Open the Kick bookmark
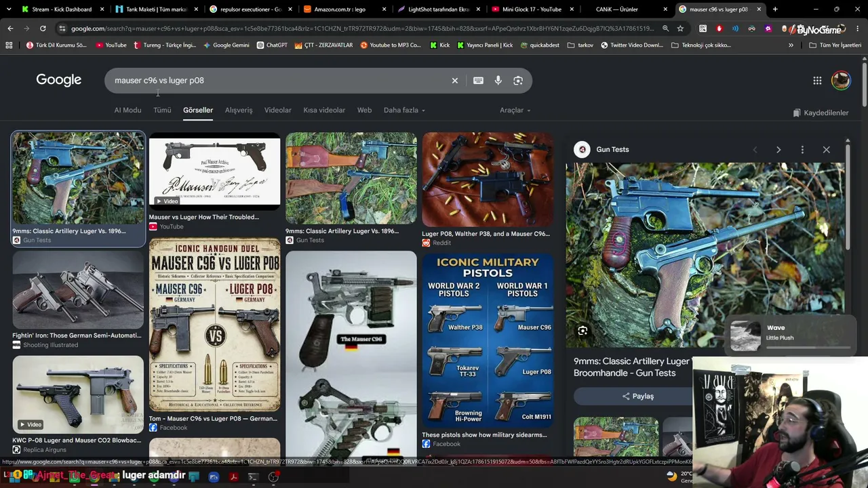The width and height of the screenshot is (868, 488). pyautogui.click(x=439, y=45)
